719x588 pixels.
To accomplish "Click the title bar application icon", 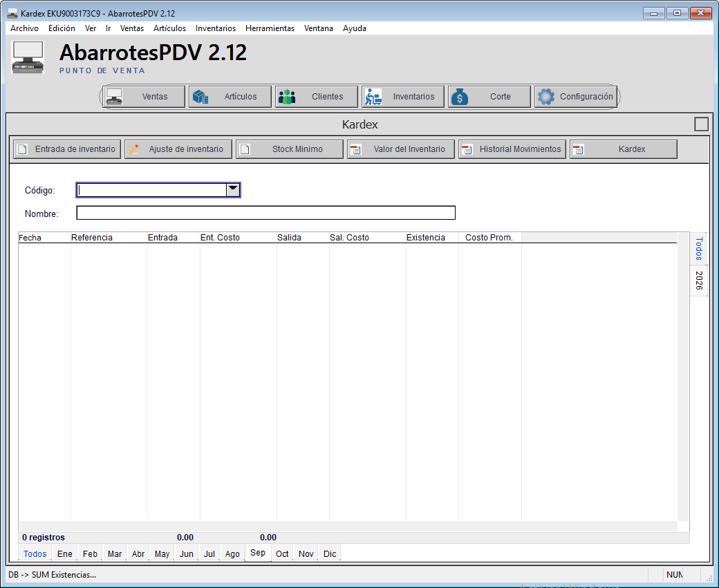I will pos(12,13).
